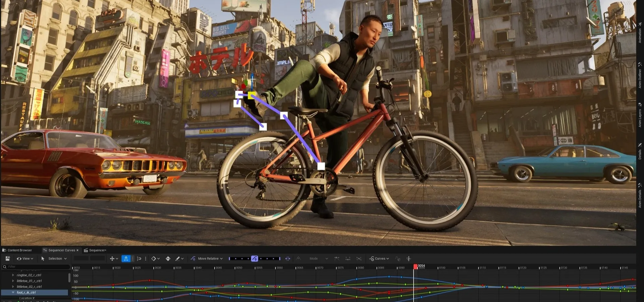Close the Sequencer Curves tab
This screenshot has height=302, width=644.
77,250
